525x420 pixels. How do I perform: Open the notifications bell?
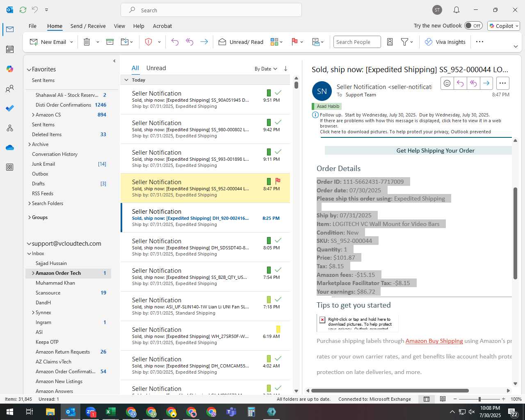pos(457,10)
